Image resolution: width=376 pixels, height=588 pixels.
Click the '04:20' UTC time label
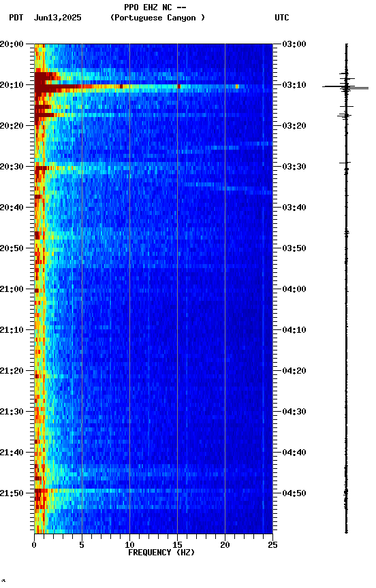point(294,371)
